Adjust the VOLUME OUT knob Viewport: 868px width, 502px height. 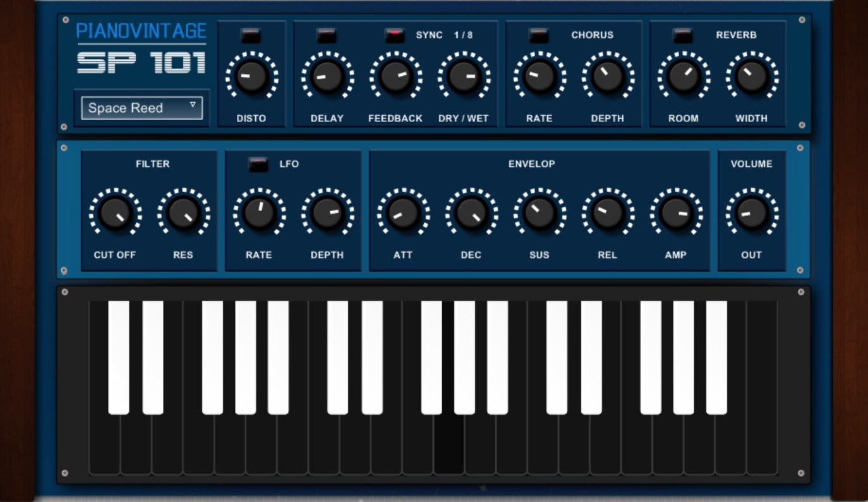752,214
